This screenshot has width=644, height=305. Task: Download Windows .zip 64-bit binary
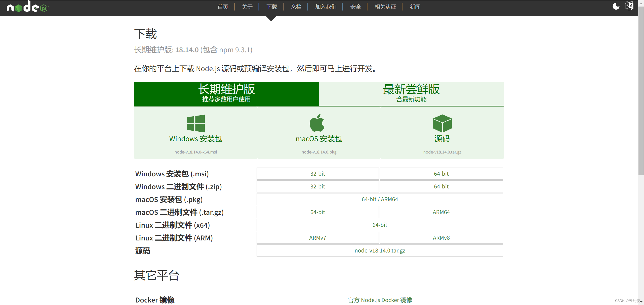(x=441, y=186)
